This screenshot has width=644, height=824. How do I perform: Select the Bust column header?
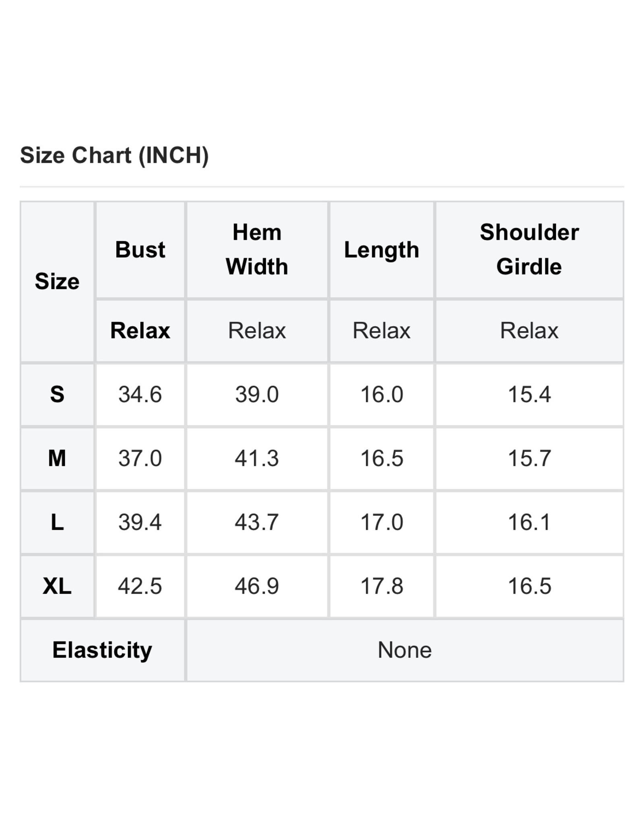[140, 250]
